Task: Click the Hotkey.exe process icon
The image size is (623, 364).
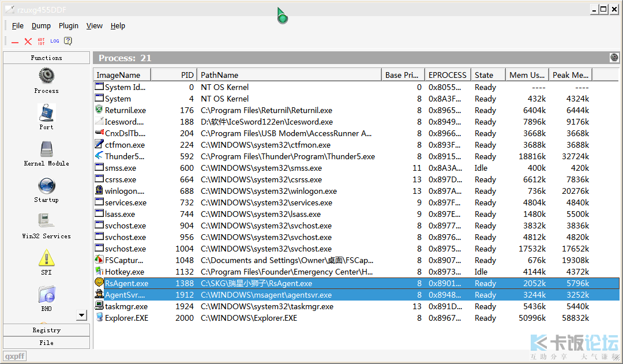Action: click(x=99, y=271)
